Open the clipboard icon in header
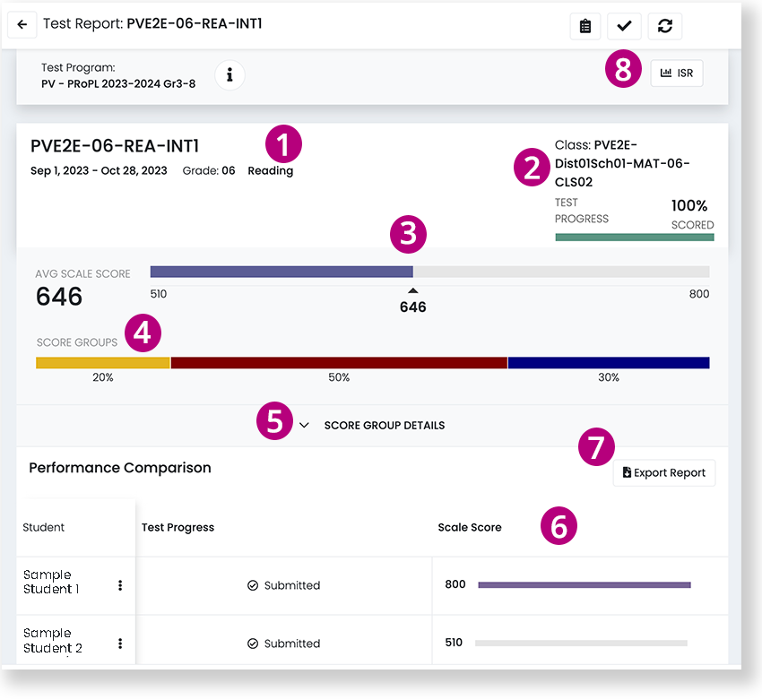The image size is (762, 700). click(585, 26)
